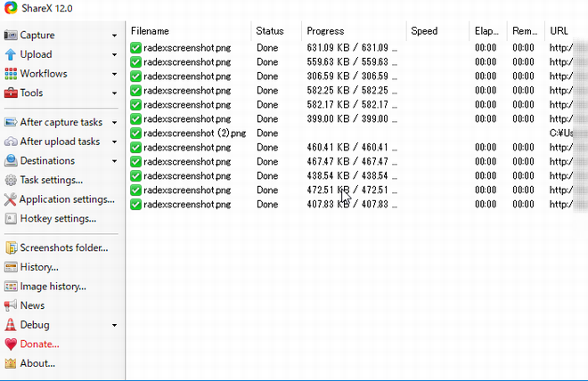Click the Donate heart icon
The width and height of the screenshot is (588, 381).
point(11,345)
